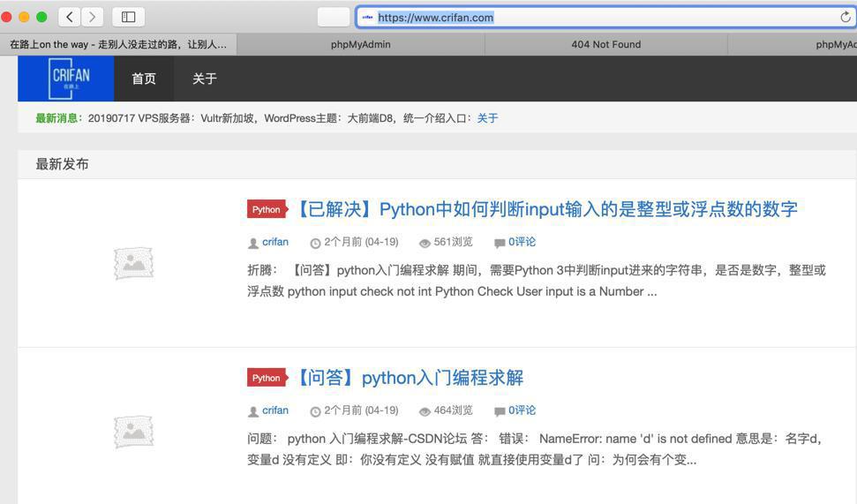Viewport: 857px width, 504px height.
Task: Click thumbnail placeholder of 已解决 post
Action: pyautogui.click(x=133, y=263)
